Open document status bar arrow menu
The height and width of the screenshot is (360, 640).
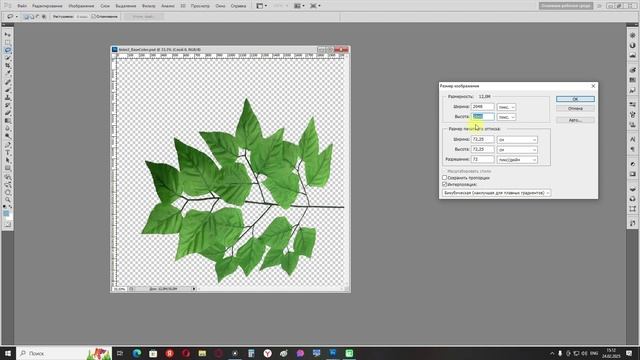194,289
